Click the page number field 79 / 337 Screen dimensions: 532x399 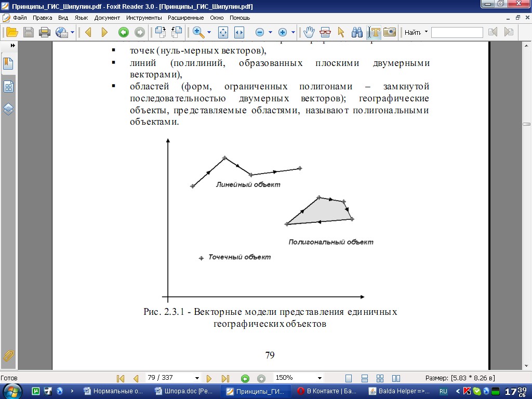170,378
